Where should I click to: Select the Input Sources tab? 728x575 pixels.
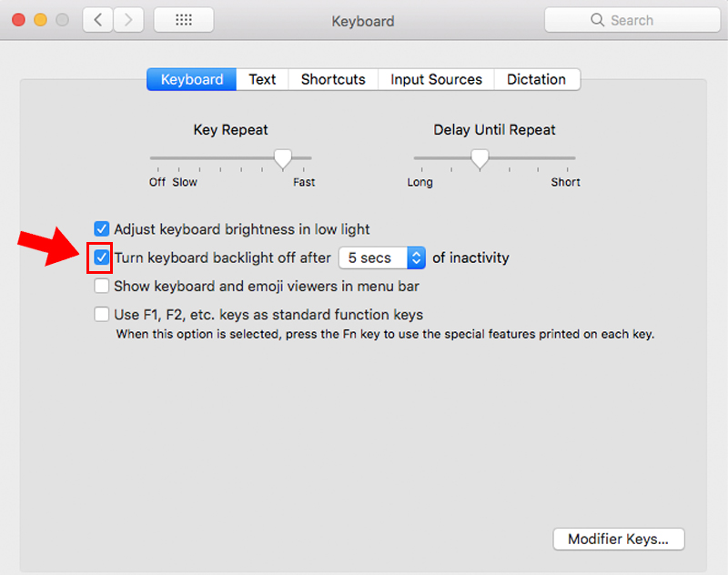tap(436, 79)
